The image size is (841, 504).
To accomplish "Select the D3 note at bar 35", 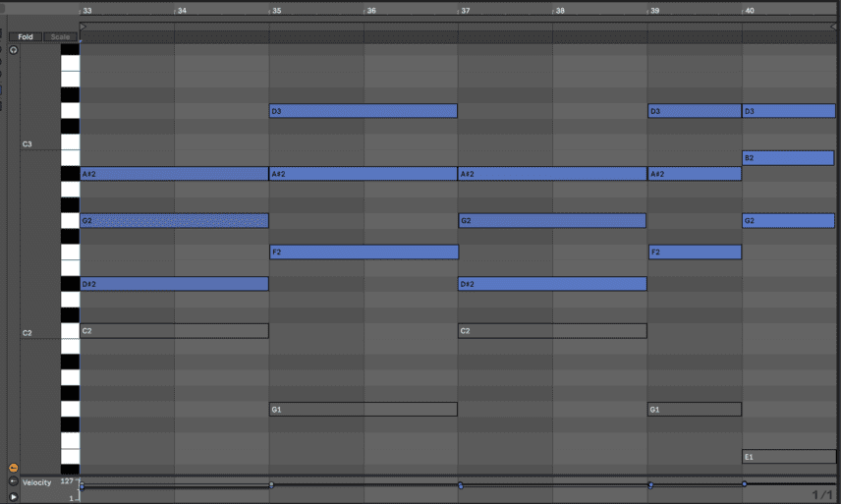I will 364,111.
